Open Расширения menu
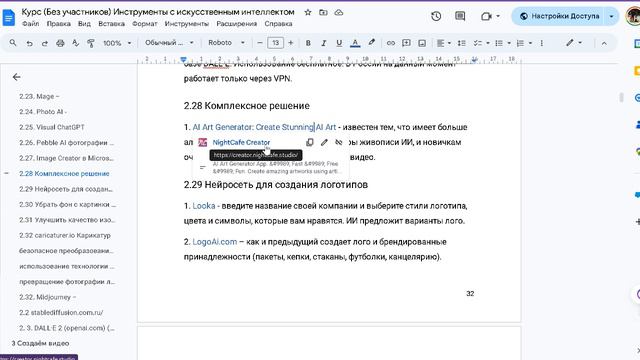Viewport: 640px width, 360px height. tap(237, 24)
